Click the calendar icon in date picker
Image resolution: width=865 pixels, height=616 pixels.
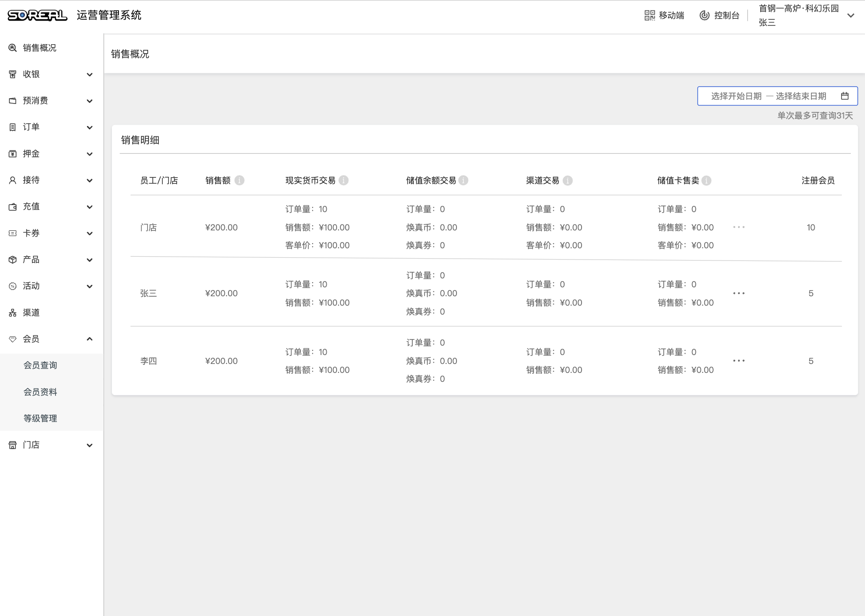(845, 96)
